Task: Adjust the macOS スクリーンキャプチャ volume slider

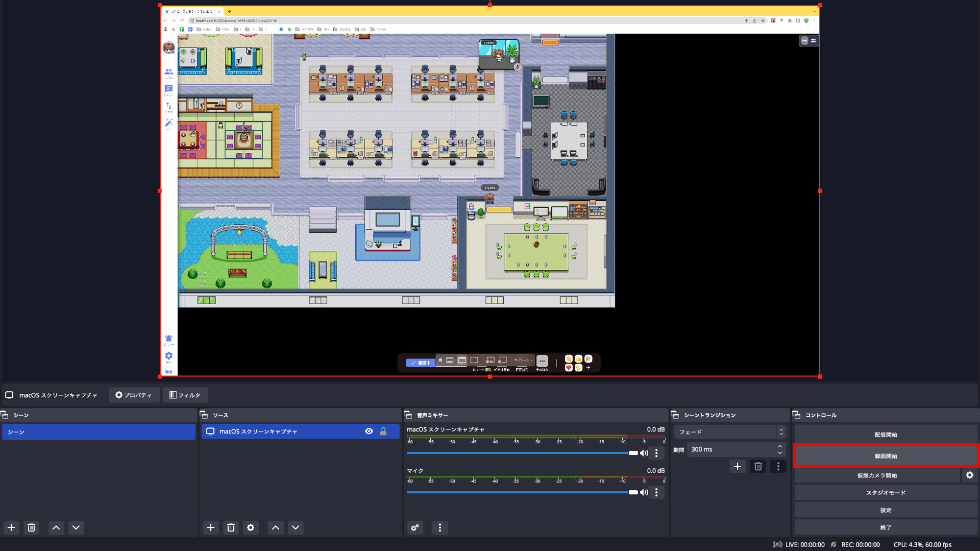Action: 522,453
